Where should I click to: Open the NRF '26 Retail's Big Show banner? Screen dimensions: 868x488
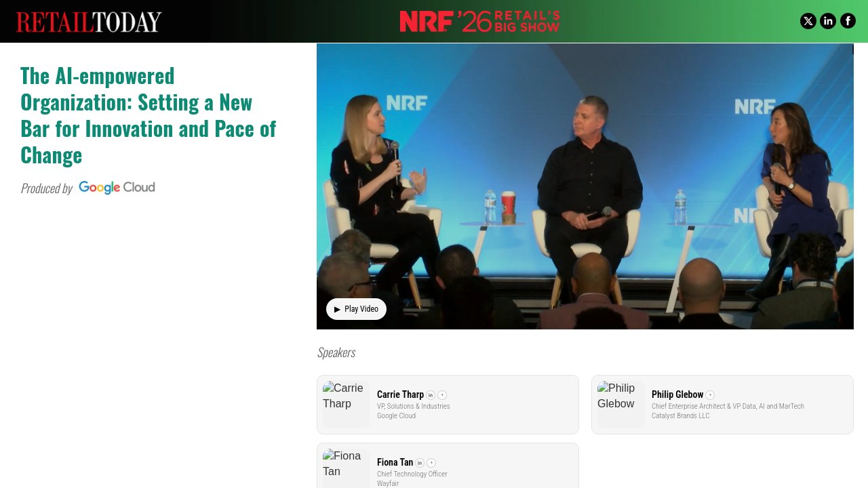click(x=480, y=21)
